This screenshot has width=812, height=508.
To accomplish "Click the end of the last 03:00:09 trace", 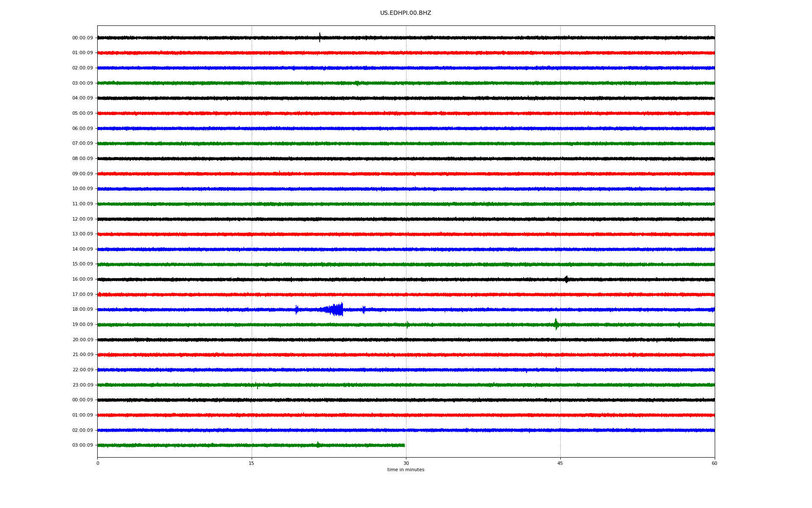I will (404, 445).
